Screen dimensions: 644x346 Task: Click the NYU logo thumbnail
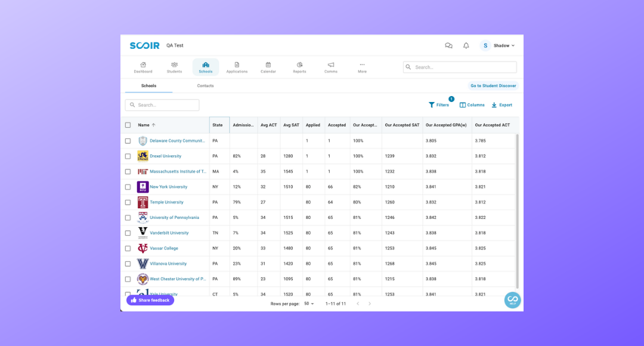pyautogui.click(x=143, y=187)
